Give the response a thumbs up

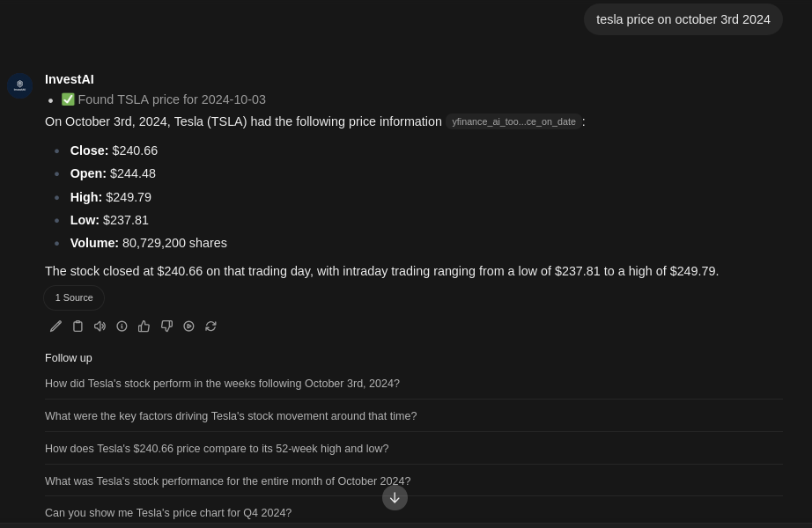144,326
